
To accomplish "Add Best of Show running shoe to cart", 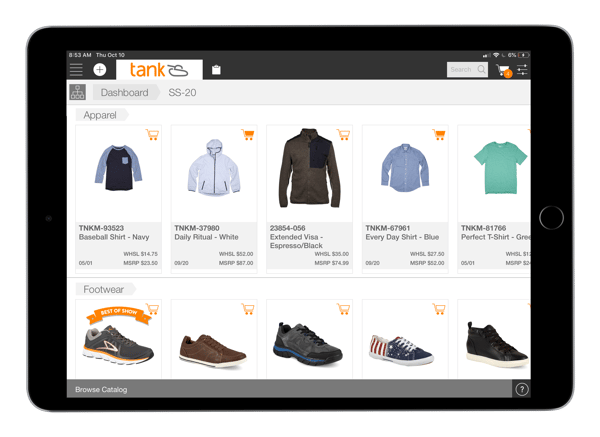I will tap(153, 309).
